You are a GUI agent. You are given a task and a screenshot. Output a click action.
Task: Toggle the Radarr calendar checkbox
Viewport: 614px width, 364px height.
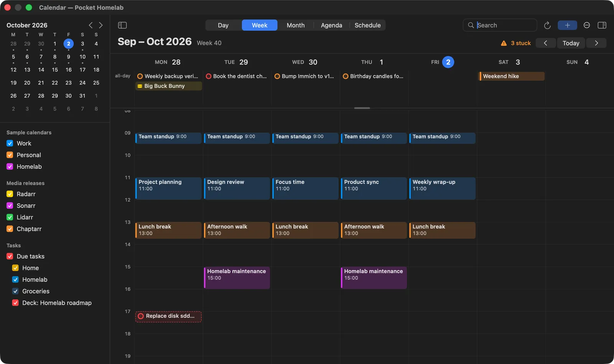(10, 194)
